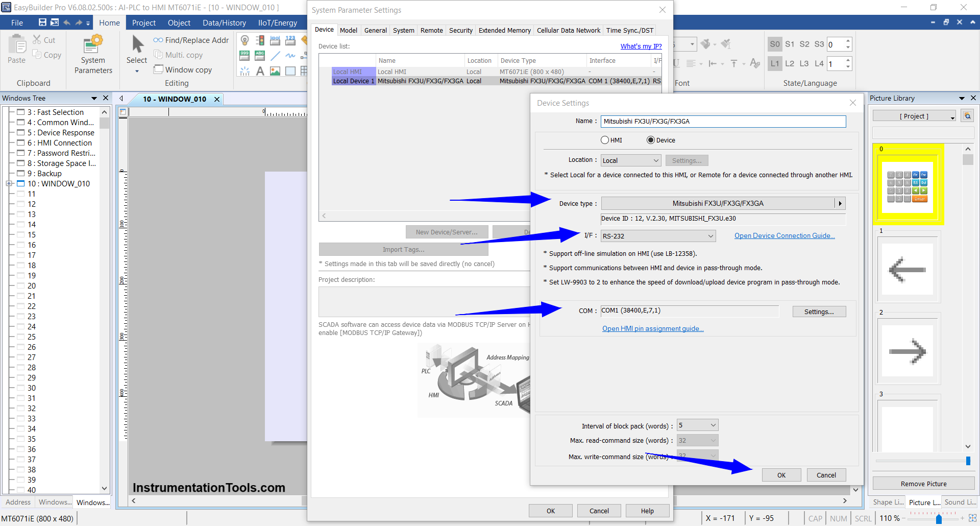Switch to the Model tab
Viewport: 980px width, 526px height.
click(349, 30)
